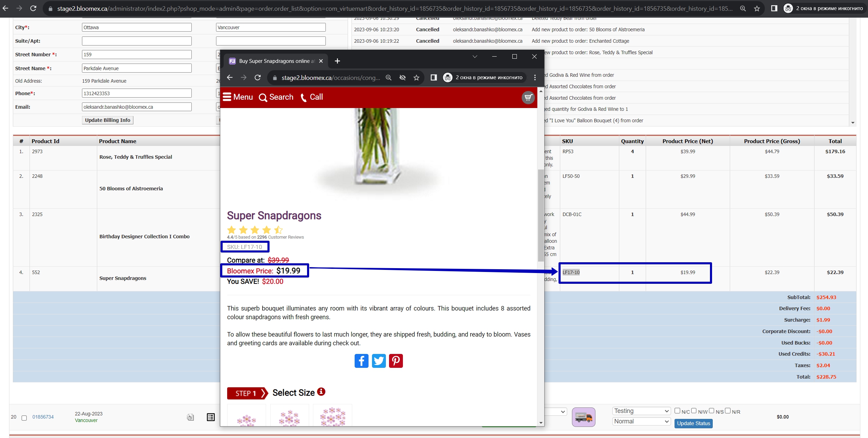Share product on Facebook
The image size is (868, 438).
pos(361,361)
